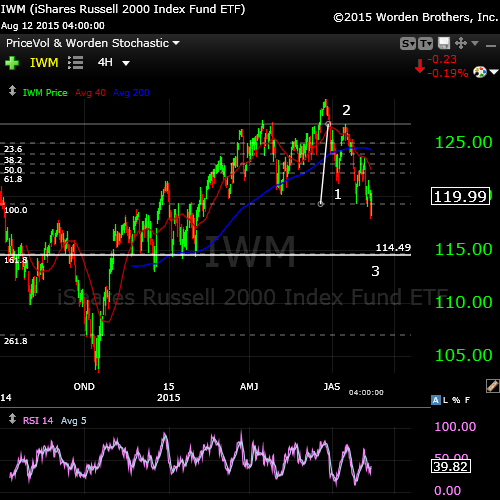The image size is (500, 500).
Task: Click the 0.00 RSI axis label
Action: (447, 491)
